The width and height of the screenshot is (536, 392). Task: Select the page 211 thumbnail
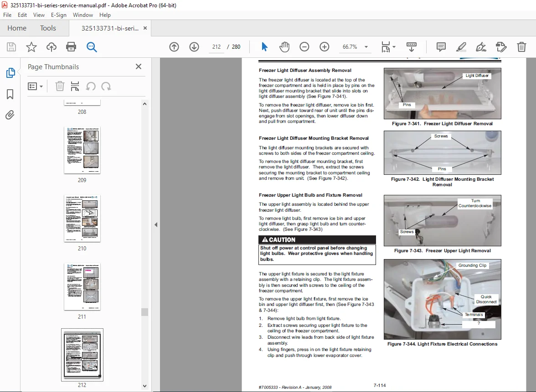[x=82, y=287]
